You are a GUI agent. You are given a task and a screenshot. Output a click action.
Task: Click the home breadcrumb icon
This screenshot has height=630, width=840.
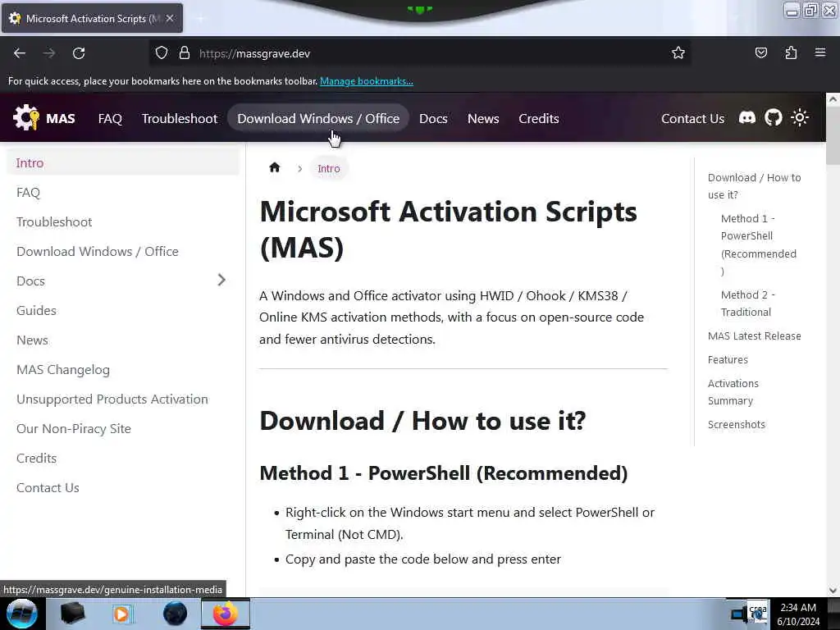(x=274, y=167)
